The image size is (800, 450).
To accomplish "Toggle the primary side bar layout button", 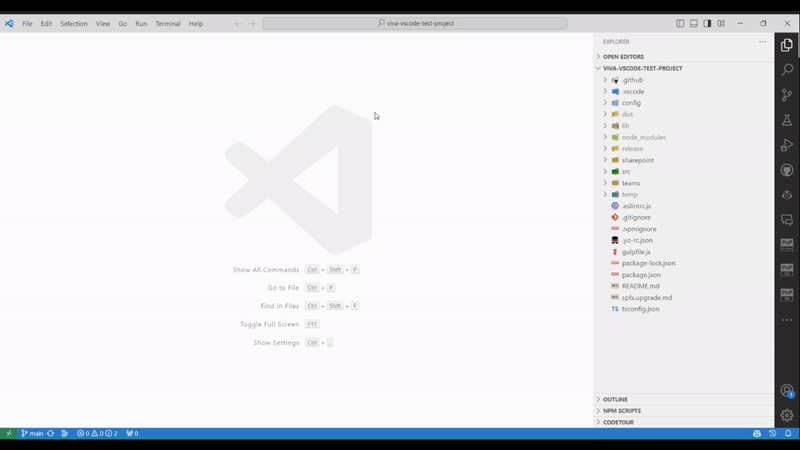I will point(680,23).
